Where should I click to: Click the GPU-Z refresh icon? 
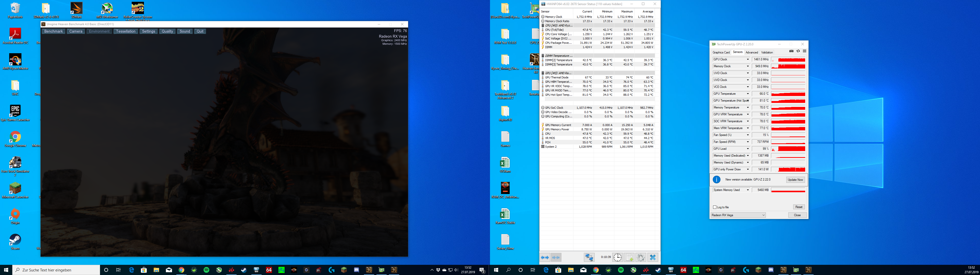pyautogui.click(x=798, y=51)
